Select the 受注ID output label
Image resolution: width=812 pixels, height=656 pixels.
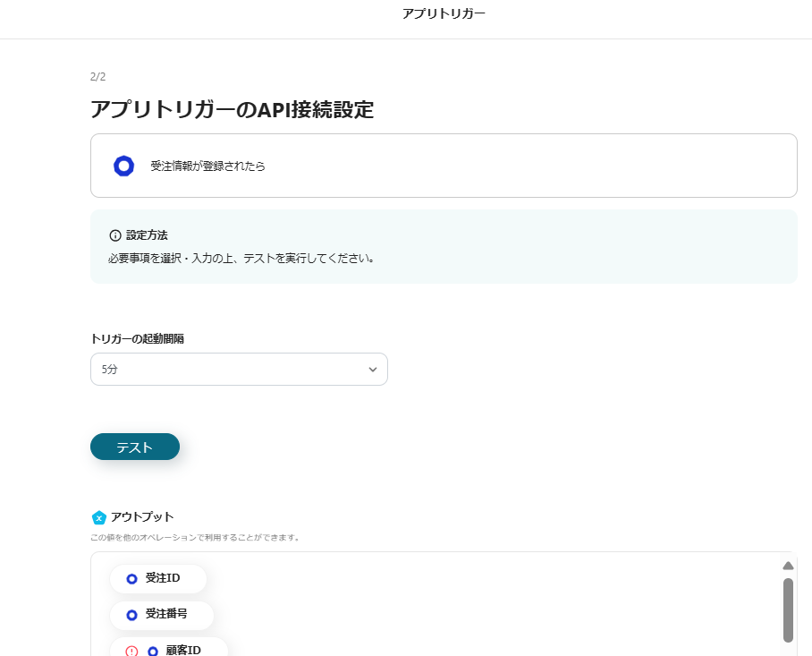pyautogui.click(x=163, y=578)
